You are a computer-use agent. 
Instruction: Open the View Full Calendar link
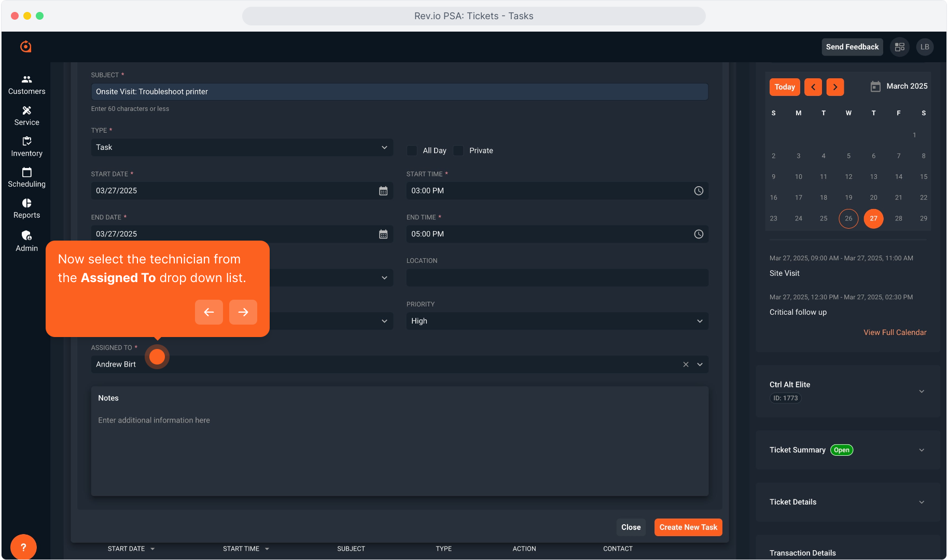coord(895,332)
